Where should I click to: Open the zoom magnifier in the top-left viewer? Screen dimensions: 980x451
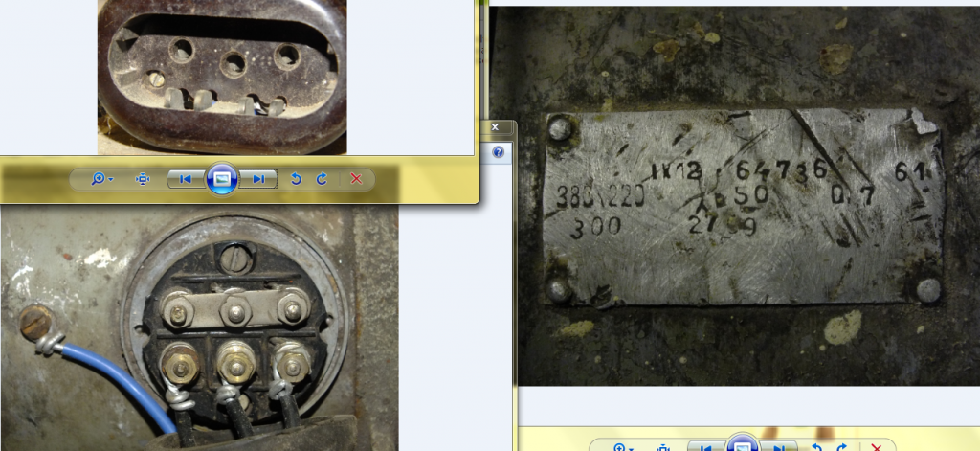99,179
